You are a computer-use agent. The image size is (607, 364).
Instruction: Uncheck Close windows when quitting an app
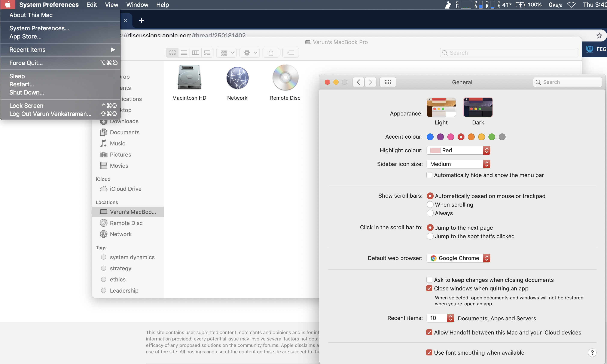(429, 289)
